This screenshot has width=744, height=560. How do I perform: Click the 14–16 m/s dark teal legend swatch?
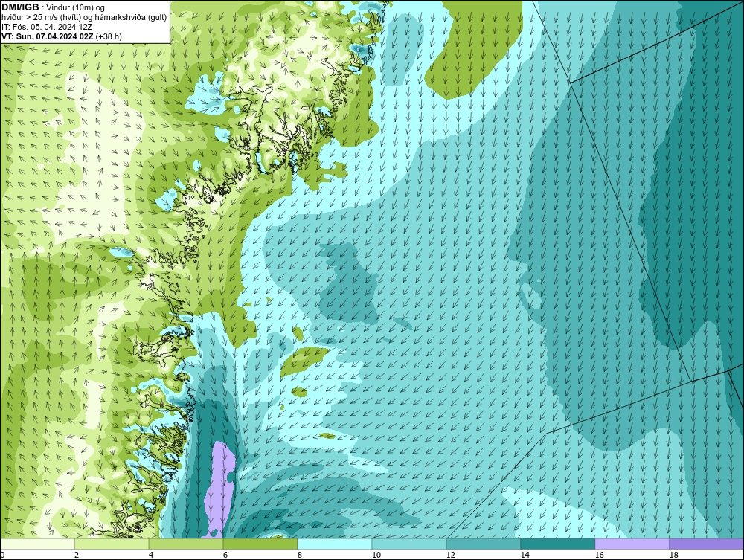(x=558, y=544)
